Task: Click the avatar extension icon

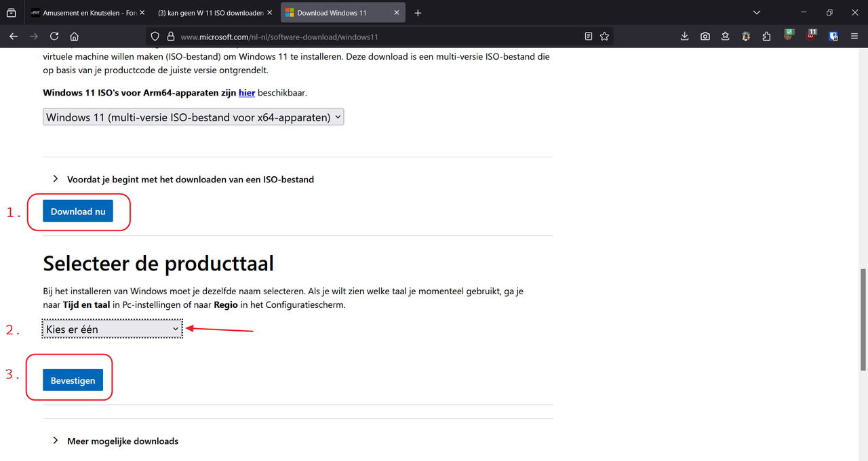Action: pos(746,36)
